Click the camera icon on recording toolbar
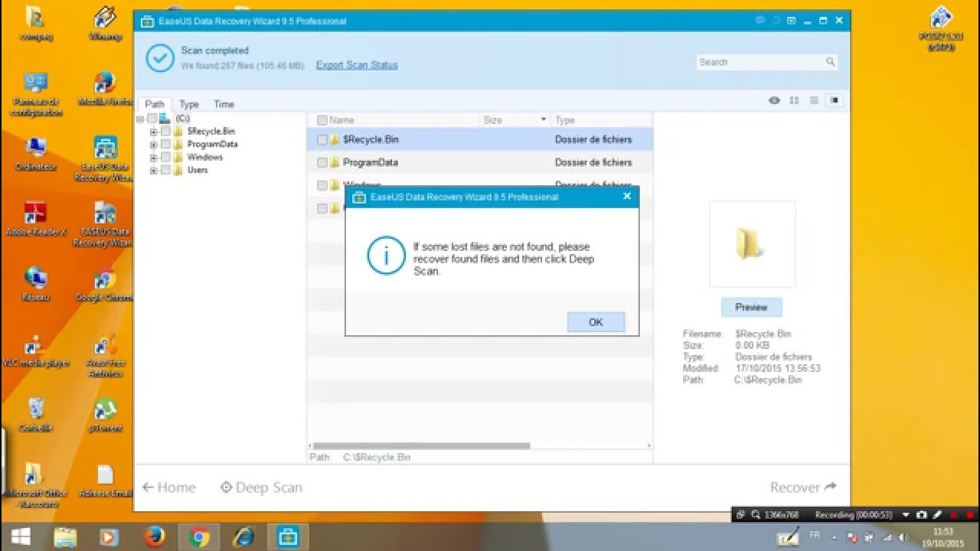Image resolution: width=980 pixels, height=551 pixels. point(921,515)
